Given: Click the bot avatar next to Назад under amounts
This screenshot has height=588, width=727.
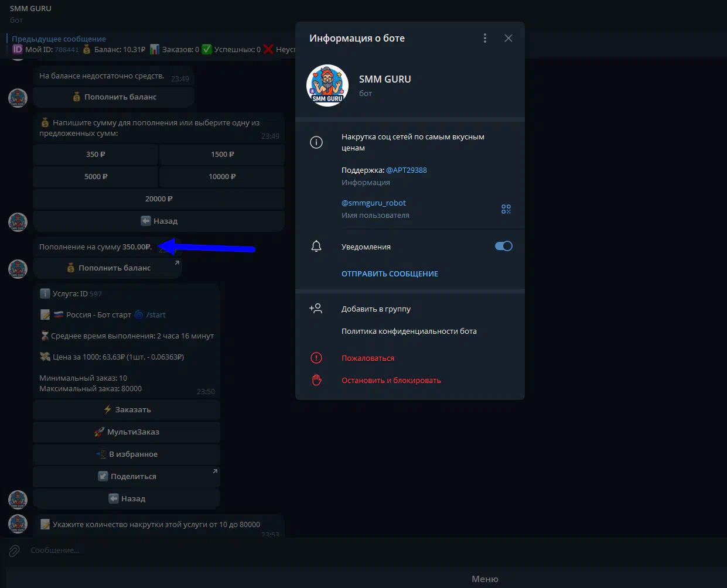Looking at the screenshot, I should point(18,222).
